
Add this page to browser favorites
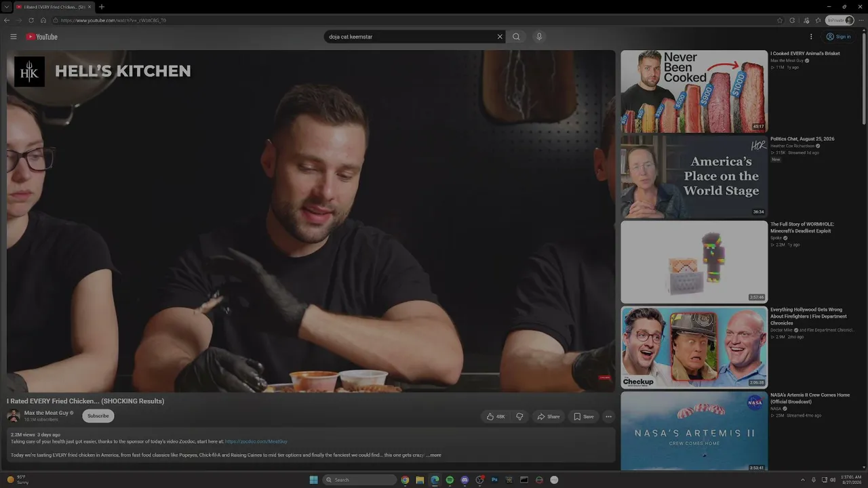pos(780,20)
